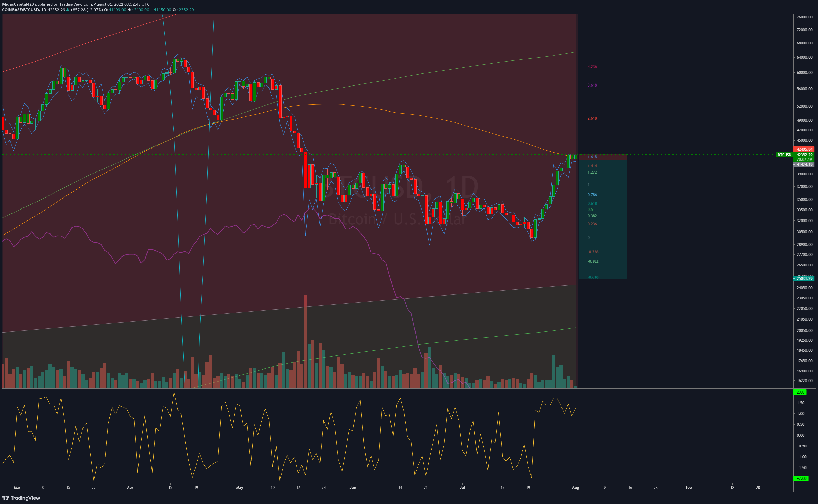
Task: Select the teal 25031.29 price label
Action: coord(804,278)
